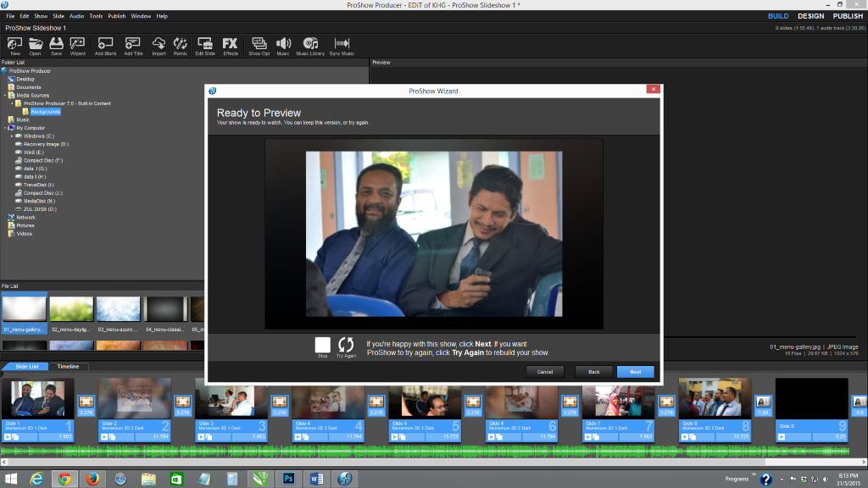
Task: Click the Slide 9 black thumbnail
Action: click(x=811, y=398)
